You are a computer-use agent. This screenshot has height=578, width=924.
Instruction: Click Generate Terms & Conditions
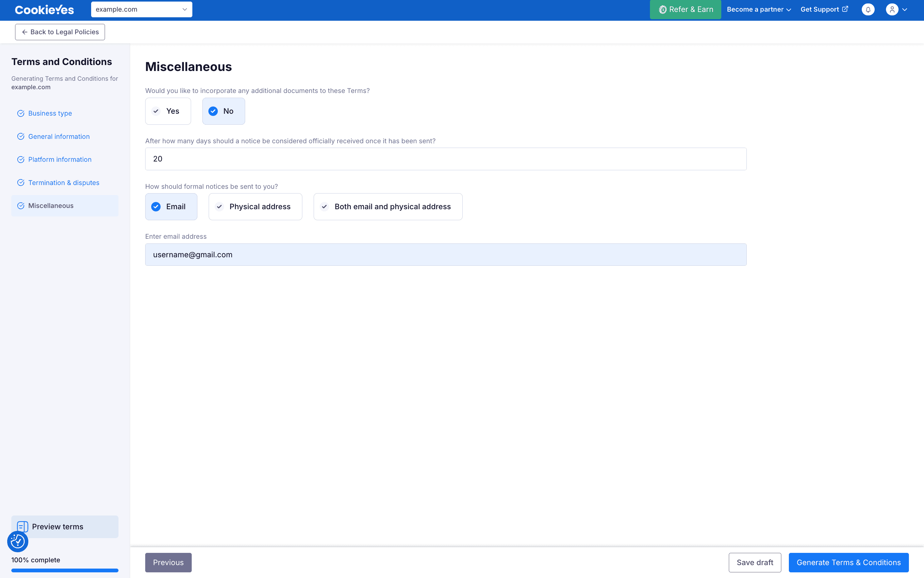click(848, 562)
